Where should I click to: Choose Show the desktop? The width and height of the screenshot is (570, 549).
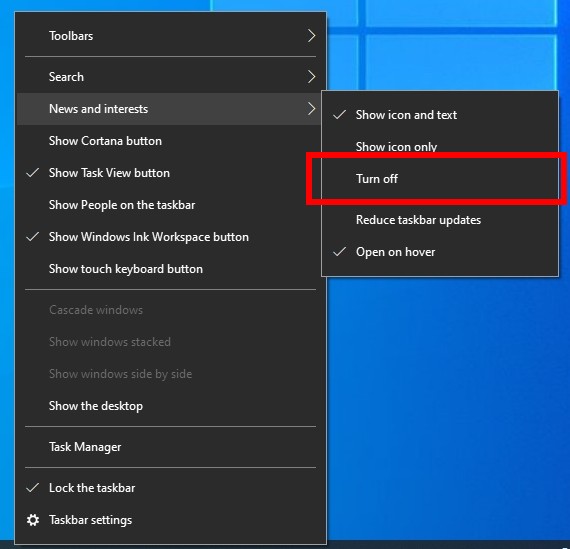pos(170,406)
